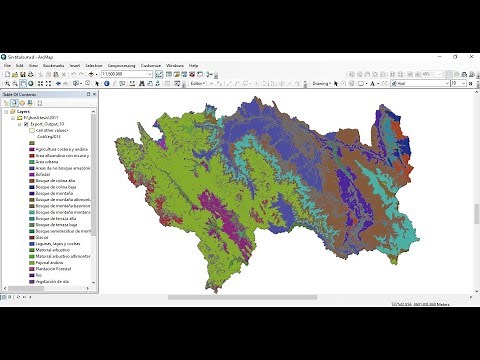Screen dimensions: 480x360
Task: Click the Plantación Forestal legend label
Action: (53, 269)
